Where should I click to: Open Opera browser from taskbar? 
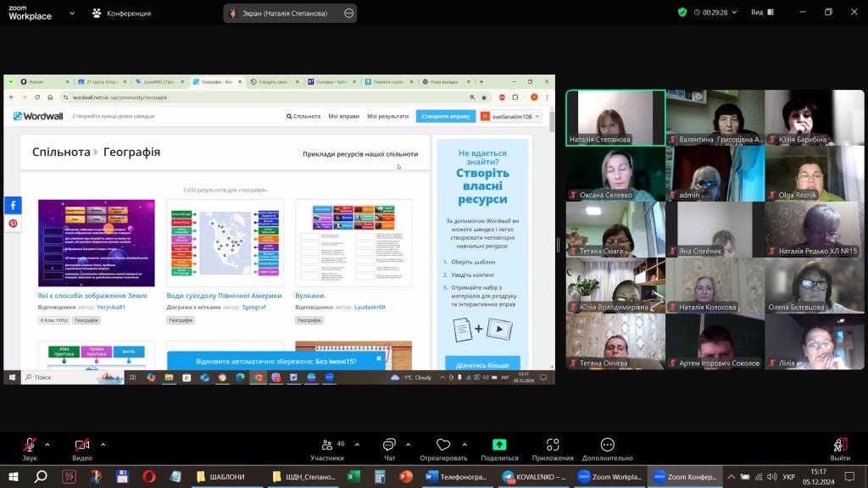pyautogui.click(x=149, y=477)
